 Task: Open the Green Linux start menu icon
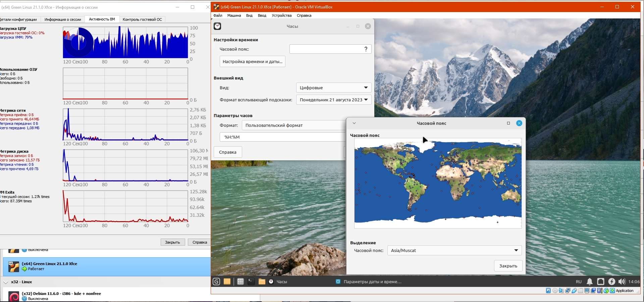tap(216, 282)
